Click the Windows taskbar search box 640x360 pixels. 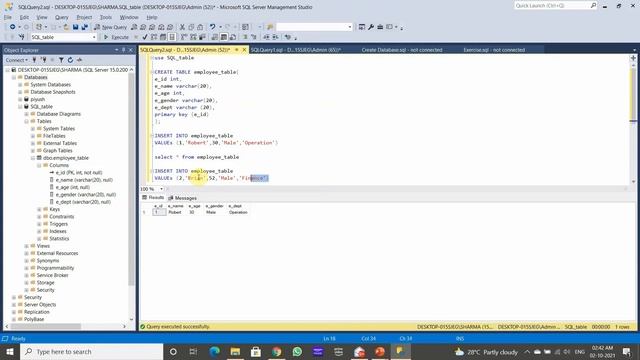91,351
